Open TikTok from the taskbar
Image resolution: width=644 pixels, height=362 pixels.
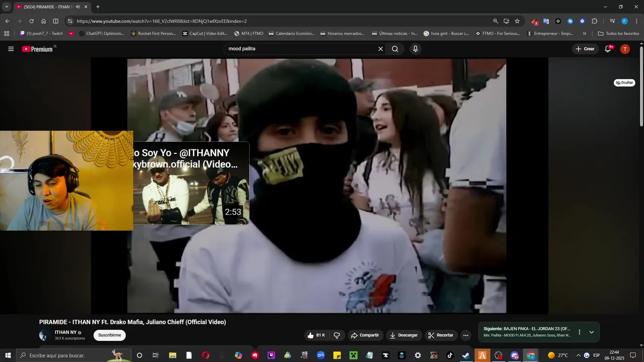tap(450, 355)
